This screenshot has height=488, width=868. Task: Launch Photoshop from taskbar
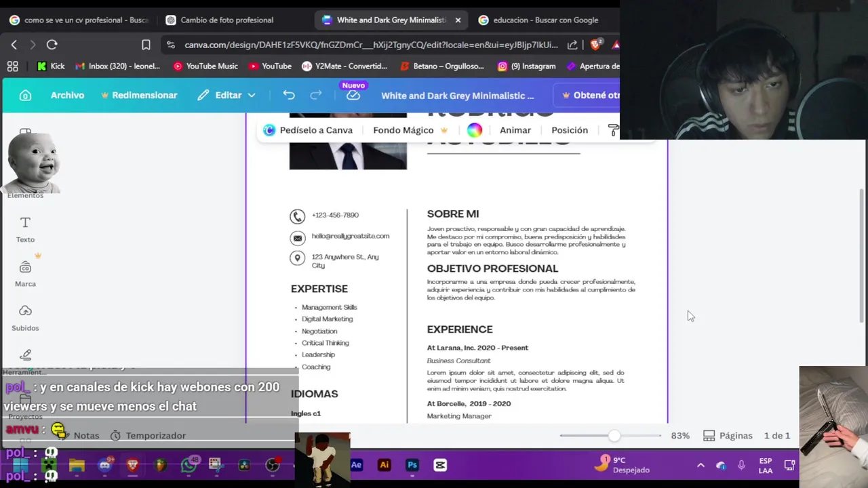(412, 465)
